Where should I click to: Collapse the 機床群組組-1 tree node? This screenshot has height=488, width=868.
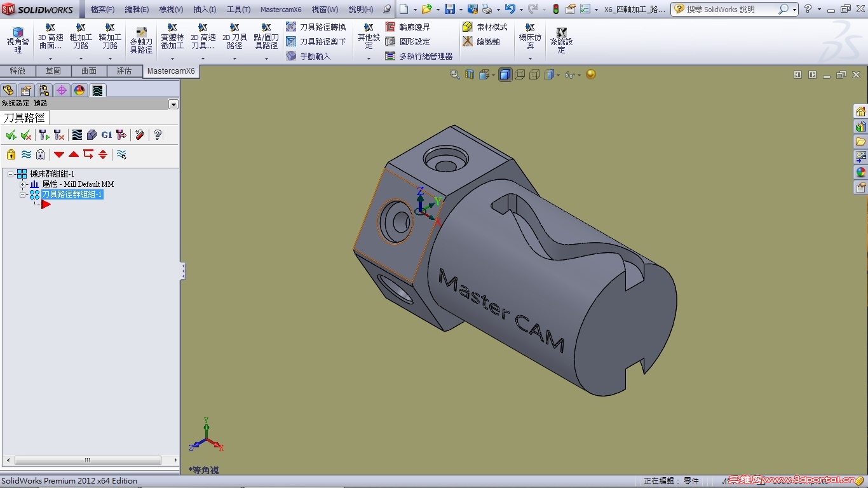click(11, 174)
